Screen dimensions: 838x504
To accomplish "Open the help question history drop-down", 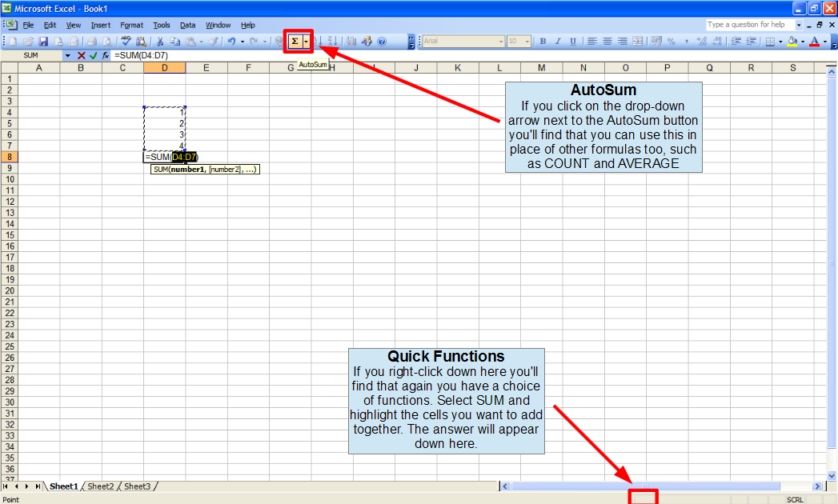I will coord(799,25).
